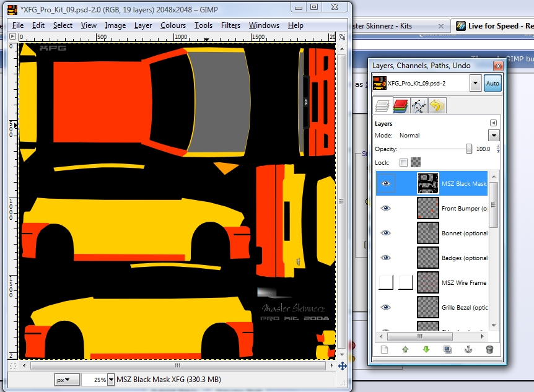The width and height of the screenshot is (534, 392).
Task: Switch to the Paths tab icon
Action: pos(419,105)
